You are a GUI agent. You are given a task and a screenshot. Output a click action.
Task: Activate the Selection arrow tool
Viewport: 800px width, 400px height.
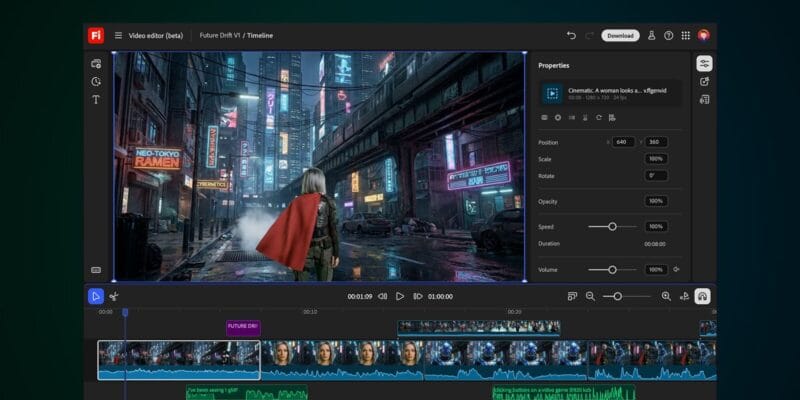click(96, 296)
